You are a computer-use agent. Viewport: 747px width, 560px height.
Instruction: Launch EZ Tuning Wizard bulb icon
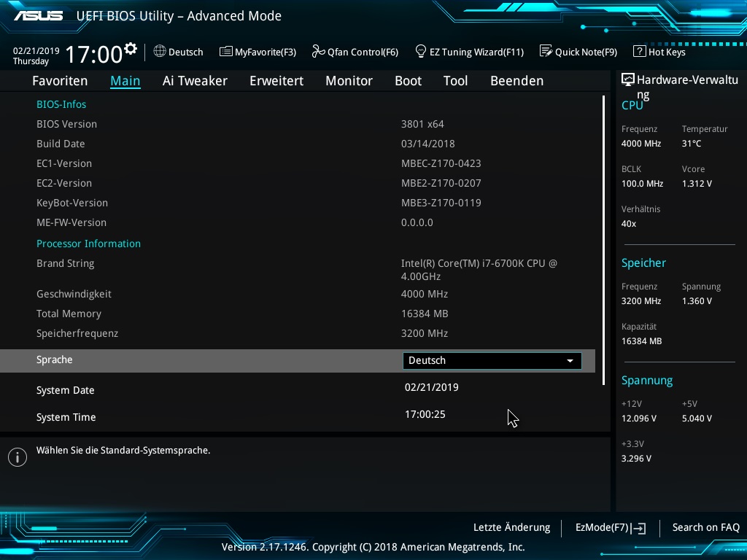click(x=421, y=51)
